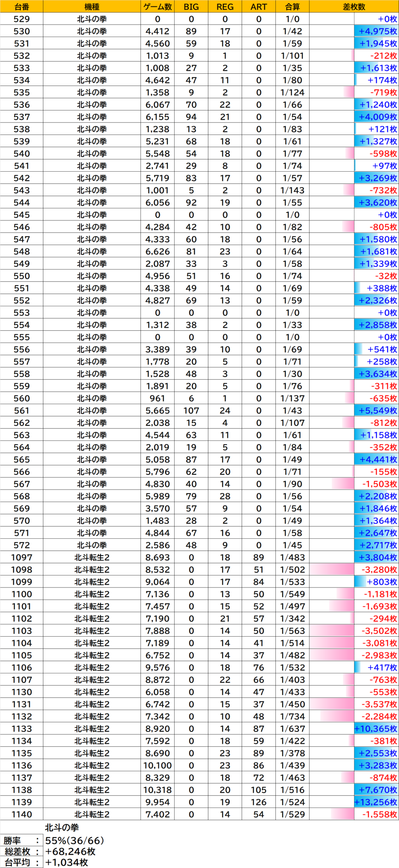Screen dimensions: 399x868
Task: Click the 10,318 game count cell
Action: 157,790
